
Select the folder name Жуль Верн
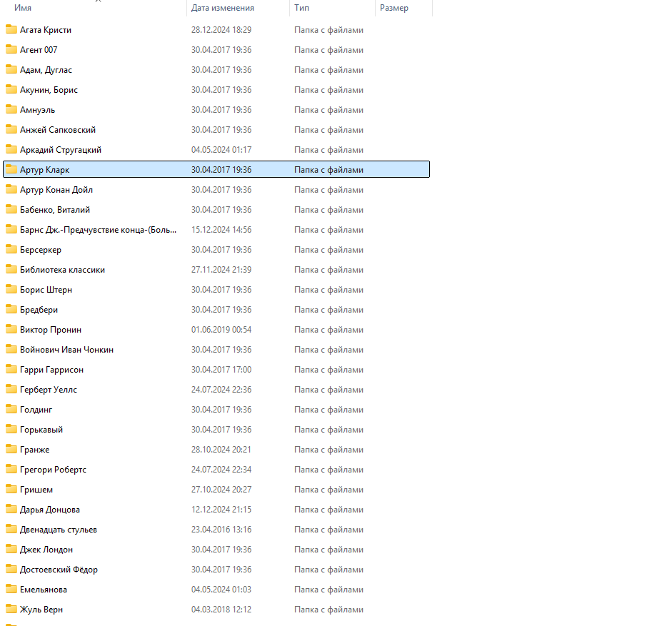coord(41,610)
